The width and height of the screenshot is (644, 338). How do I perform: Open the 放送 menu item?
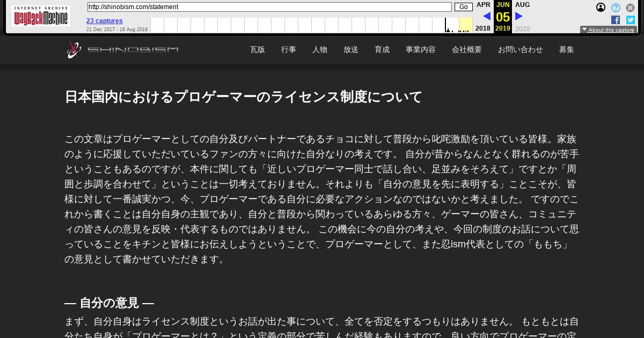(351, 49)
